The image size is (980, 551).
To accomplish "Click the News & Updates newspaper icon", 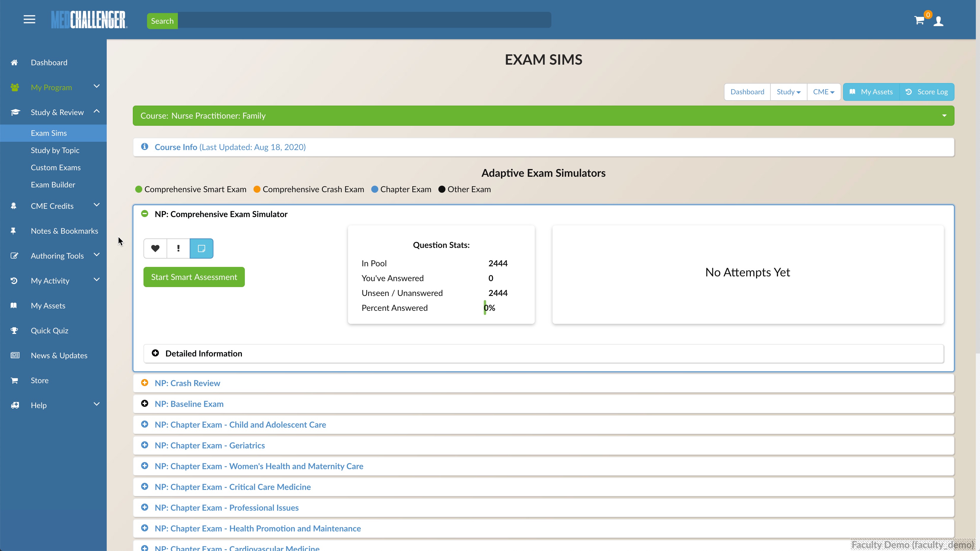I will [x=15, y=355].
